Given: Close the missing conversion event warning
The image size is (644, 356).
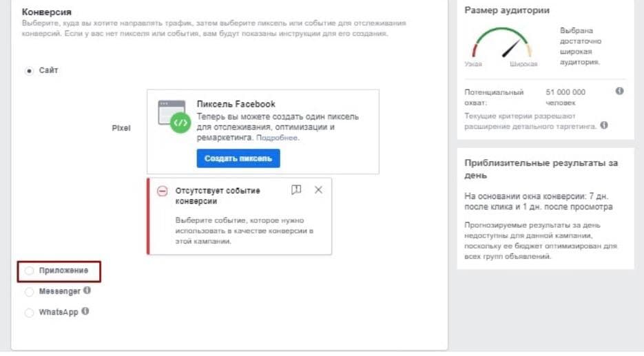Looking at the screenshot, I should coord(318,189).
